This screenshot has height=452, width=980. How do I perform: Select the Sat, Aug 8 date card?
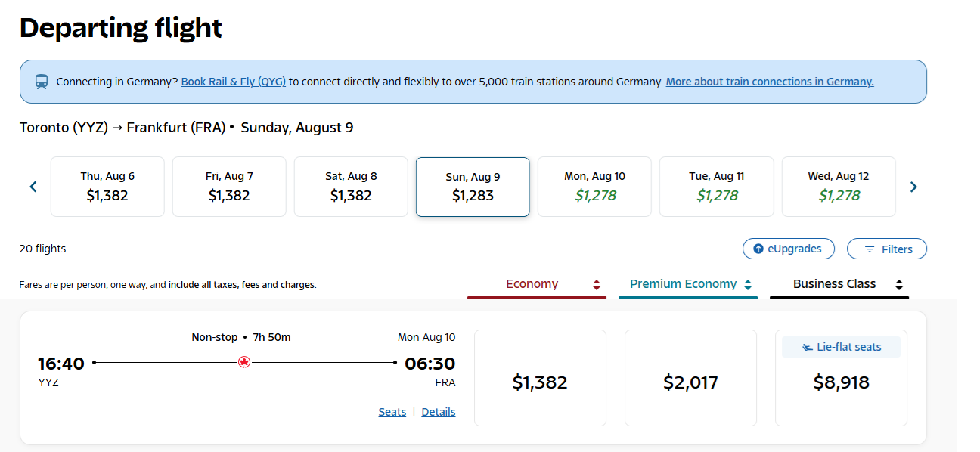coord(351,187)
